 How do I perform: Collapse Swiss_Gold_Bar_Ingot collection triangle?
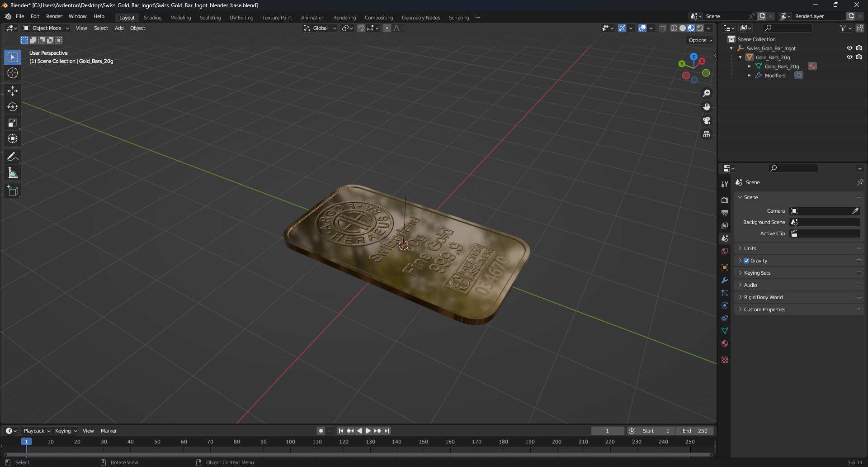click(x=731, y=48)
